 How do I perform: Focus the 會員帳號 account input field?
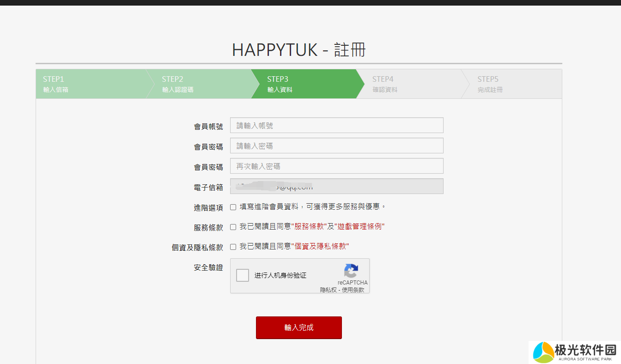(x=336, y=125)
